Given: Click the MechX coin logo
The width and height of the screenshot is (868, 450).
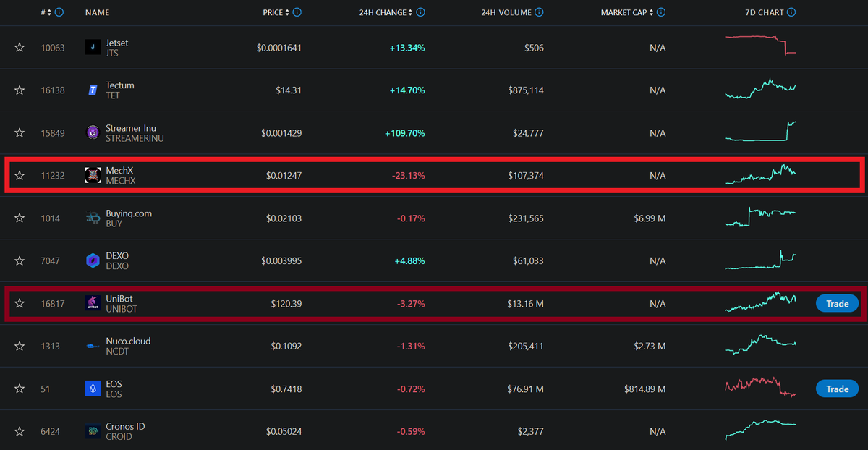Looking at the screenshot, I should point(93,175).
